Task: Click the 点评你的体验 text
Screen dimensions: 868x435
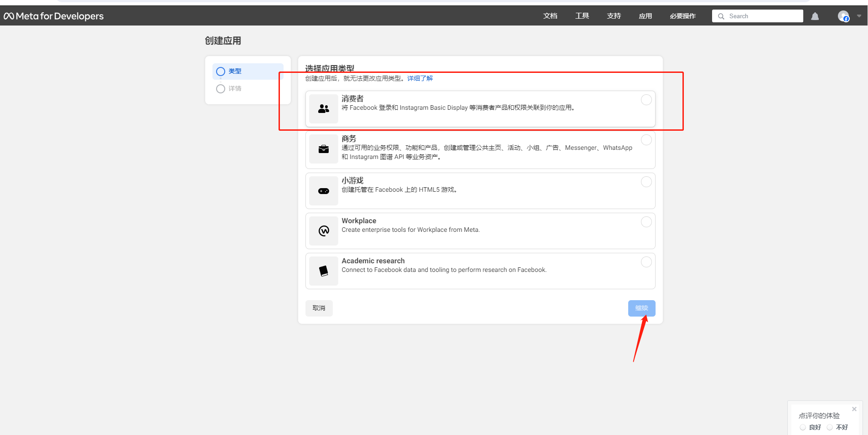Action: tap(819, 416)
